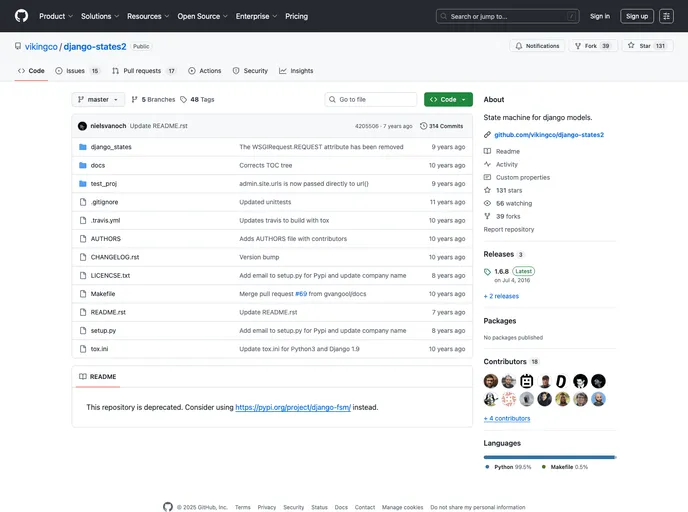Click the setup.py file icon
The width and height of the screenshot is (688, 512).
[82, 330]
